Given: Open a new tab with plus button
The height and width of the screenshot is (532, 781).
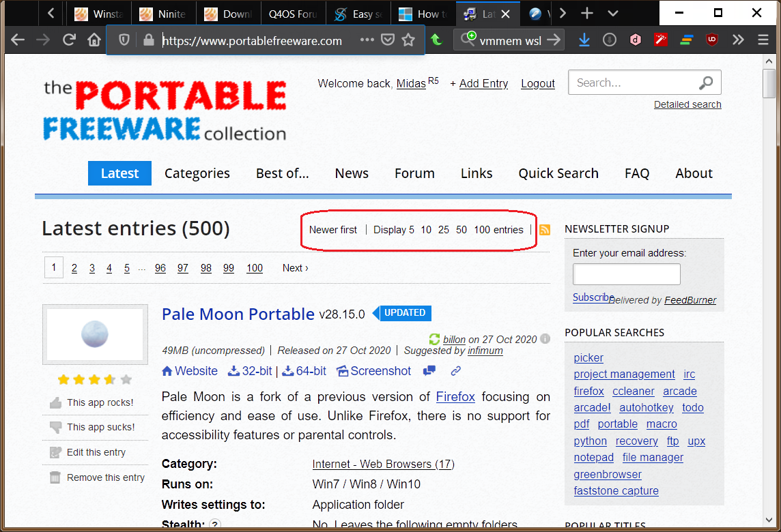Looking at the screenshot, I should (x=587, y=14).
